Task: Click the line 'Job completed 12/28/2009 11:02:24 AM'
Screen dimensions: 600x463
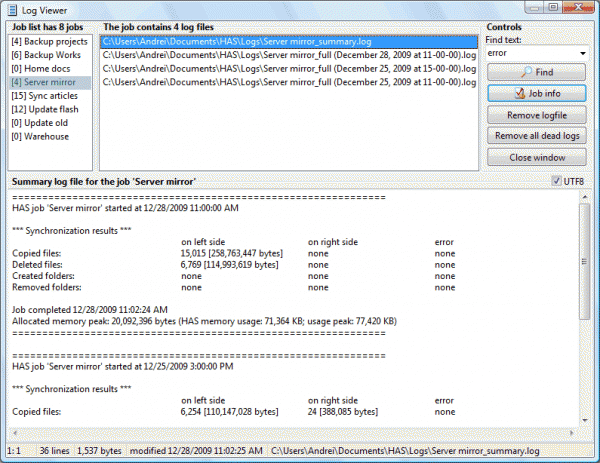Action: pyautogui.click(x=90, y=310)
